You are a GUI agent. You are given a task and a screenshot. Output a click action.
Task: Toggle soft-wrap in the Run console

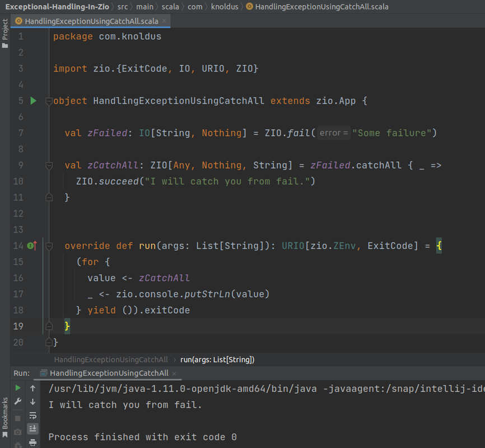click(x=33, y=415)
